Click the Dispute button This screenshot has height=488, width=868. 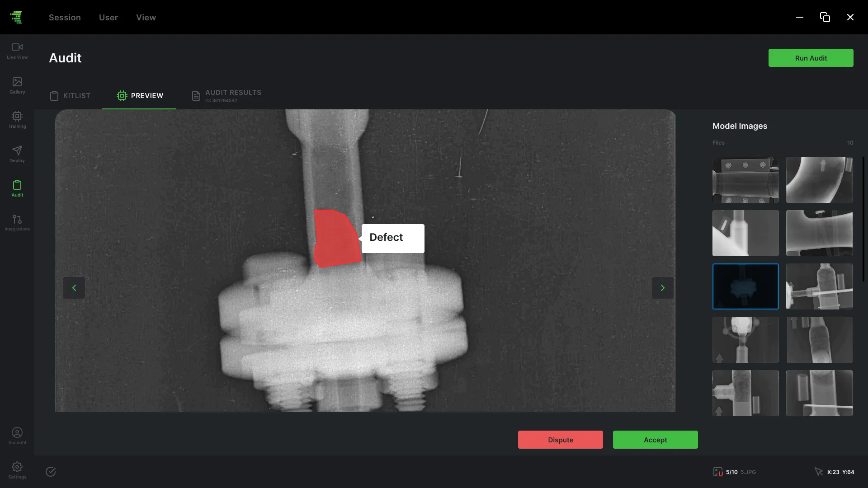tap(561, 440)
